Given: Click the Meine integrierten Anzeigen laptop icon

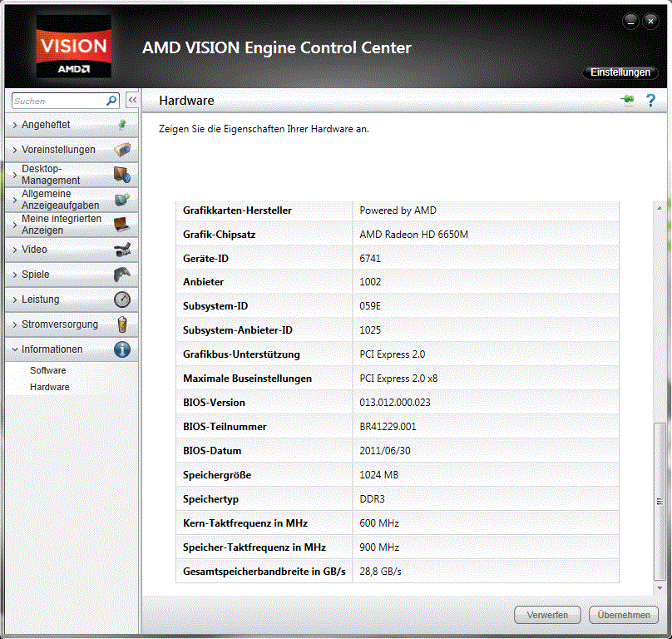Looking at the screenshot, I should click(122, 224).
